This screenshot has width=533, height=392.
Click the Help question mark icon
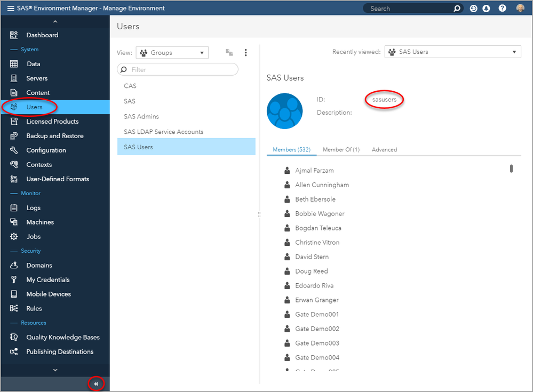click(x=502, y=9)
